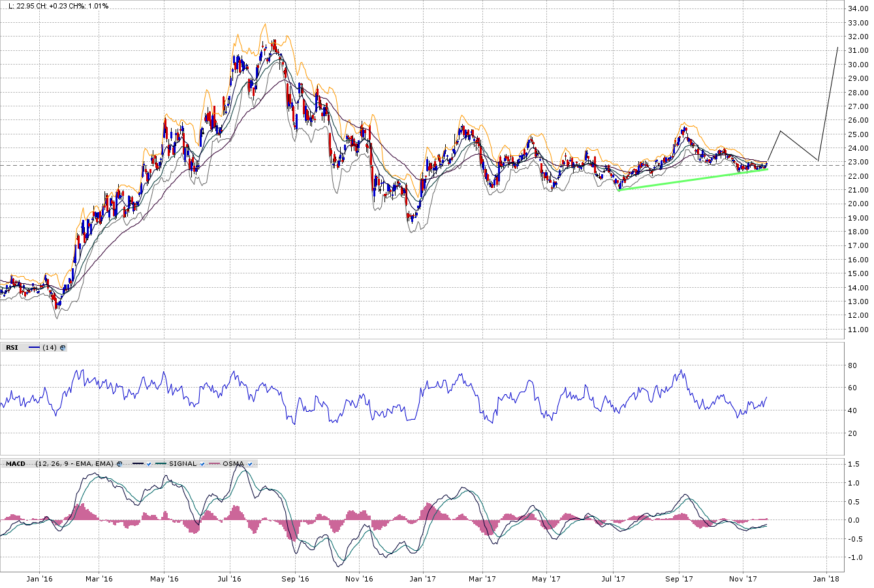The image size is (874, 588).
Task: Click the Jan '17 date label
Action: pos(423,579)
